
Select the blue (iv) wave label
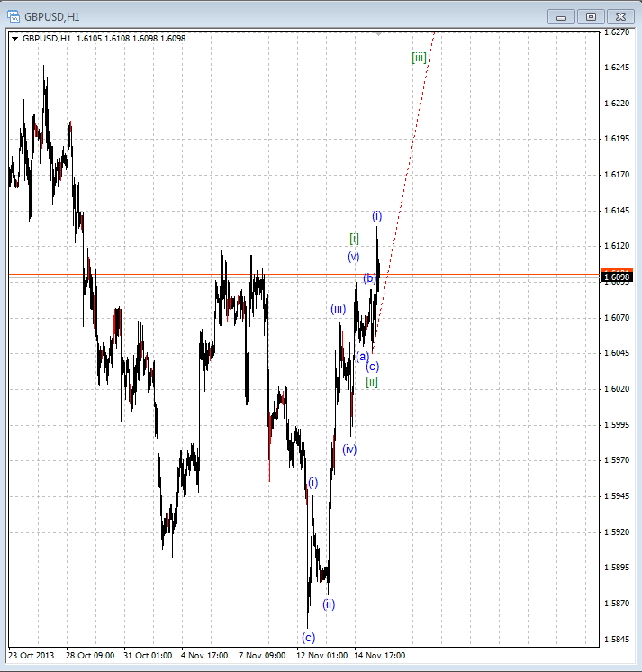tap(349, 450)
